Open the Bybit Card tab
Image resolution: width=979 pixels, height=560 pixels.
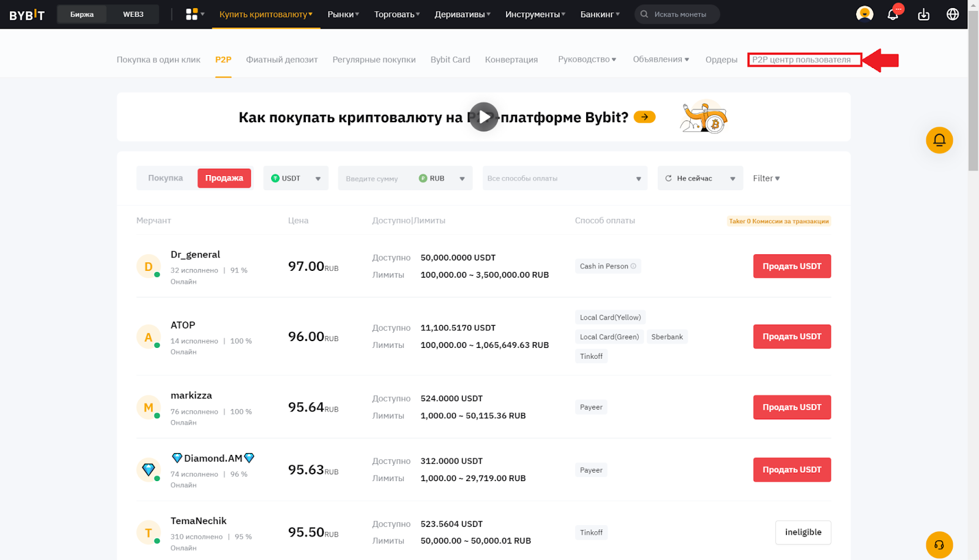click(450, 59)
